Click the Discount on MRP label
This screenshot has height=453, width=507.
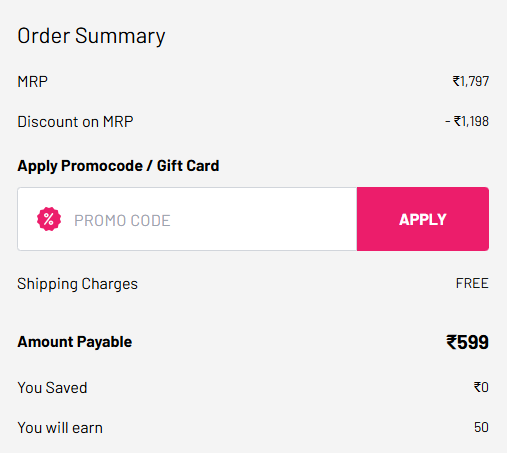(75, 122)
